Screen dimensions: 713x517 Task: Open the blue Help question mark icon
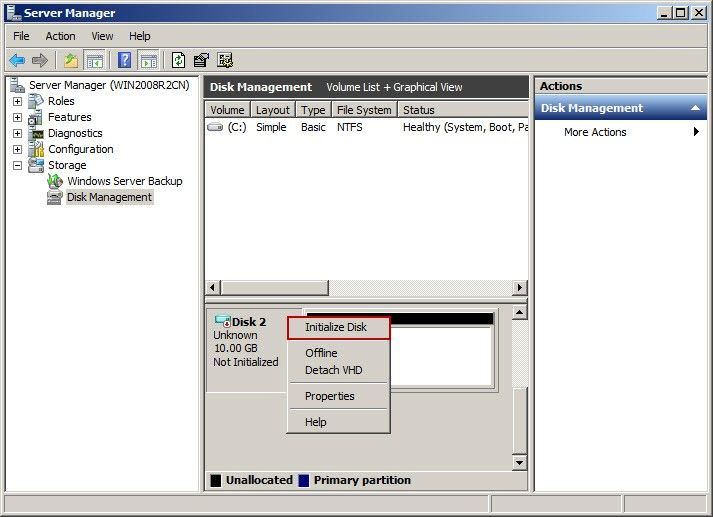coord(124,60)
